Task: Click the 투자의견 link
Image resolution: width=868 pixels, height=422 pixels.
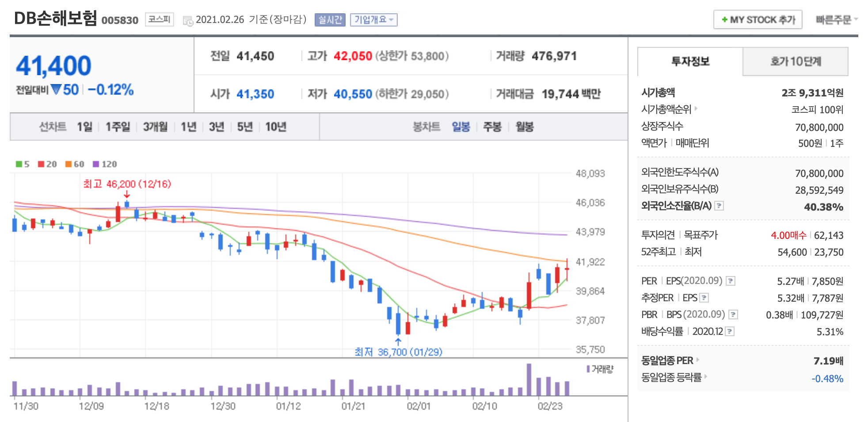Action: [x=658, y=235]
